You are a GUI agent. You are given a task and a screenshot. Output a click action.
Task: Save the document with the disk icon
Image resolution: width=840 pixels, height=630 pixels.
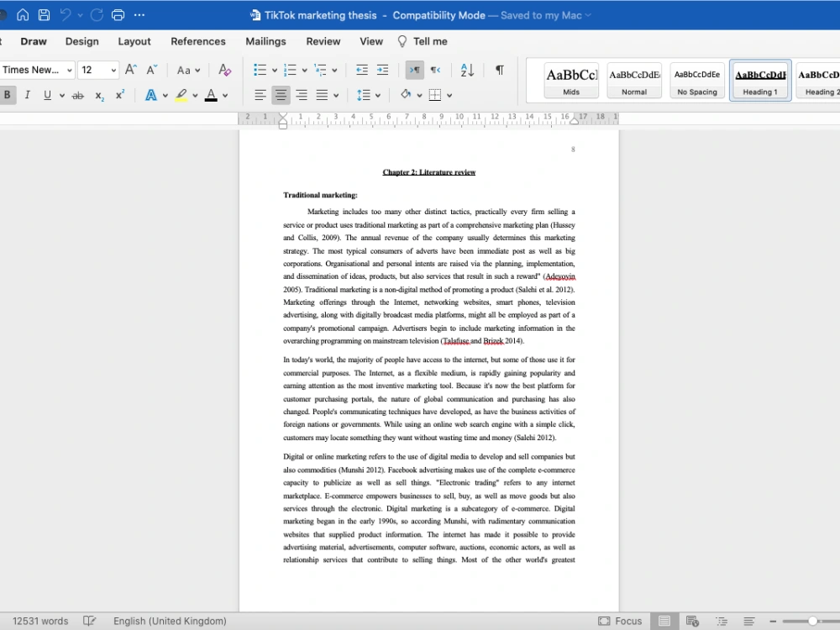pyautogui.click(x=44, y=15)
